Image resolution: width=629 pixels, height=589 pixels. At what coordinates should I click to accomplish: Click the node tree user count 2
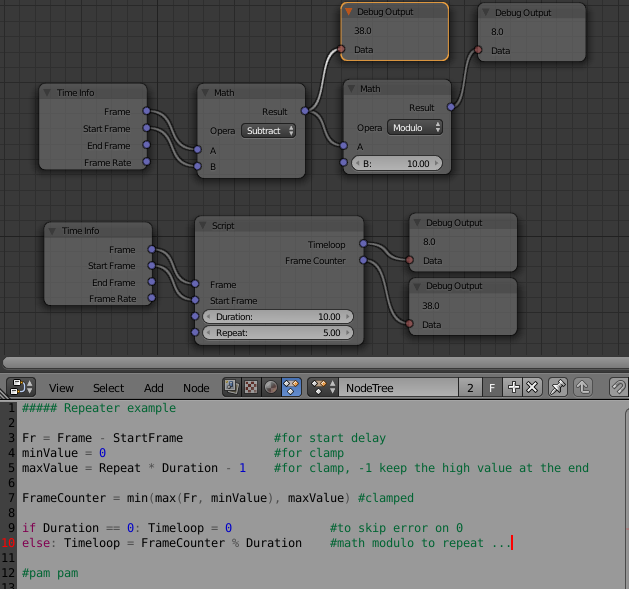pos(470,388)
